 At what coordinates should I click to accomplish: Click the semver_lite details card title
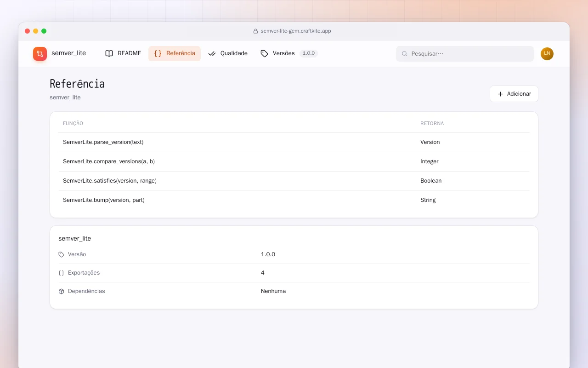75,238
